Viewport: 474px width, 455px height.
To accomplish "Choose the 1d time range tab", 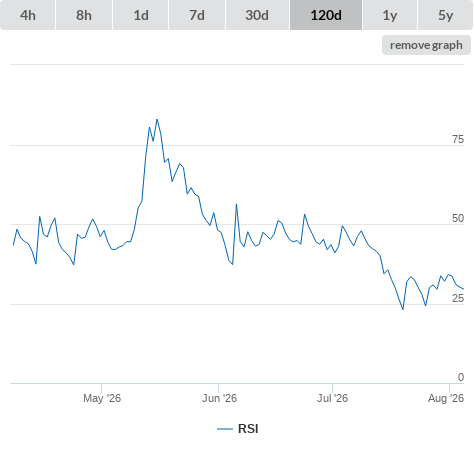I will click(141, 15).
